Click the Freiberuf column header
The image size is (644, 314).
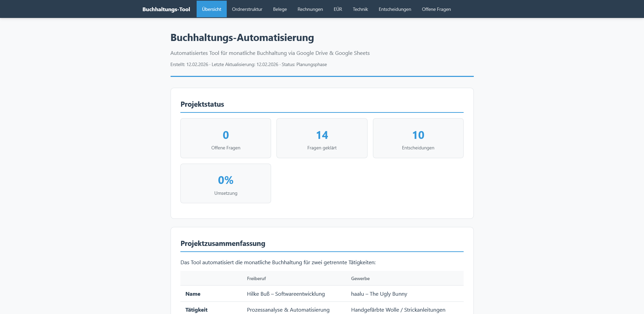[256, 278]
